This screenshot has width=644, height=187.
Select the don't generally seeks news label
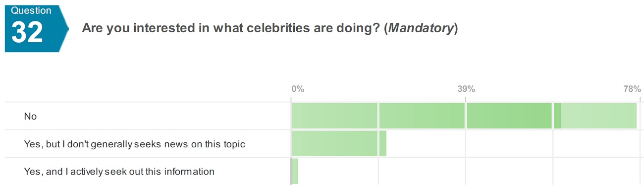pos(135,144)
